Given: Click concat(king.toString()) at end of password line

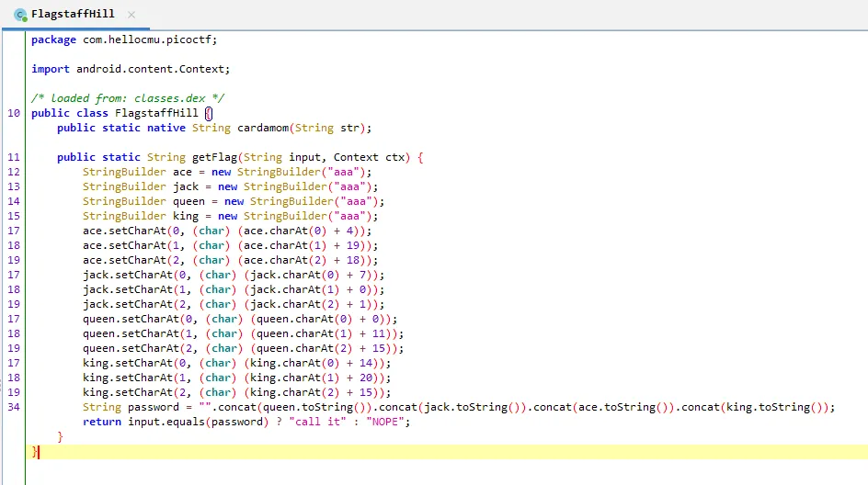Looking at the screenshot, I should click(x=755, y=407).
